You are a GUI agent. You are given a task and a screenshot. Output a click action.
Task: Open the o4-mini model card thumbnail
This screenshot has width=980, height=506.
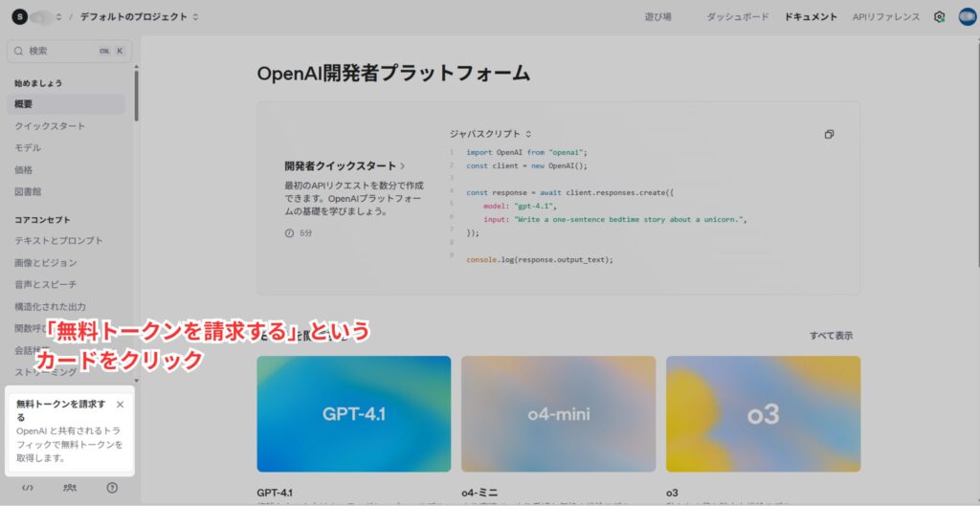[559, 413]
